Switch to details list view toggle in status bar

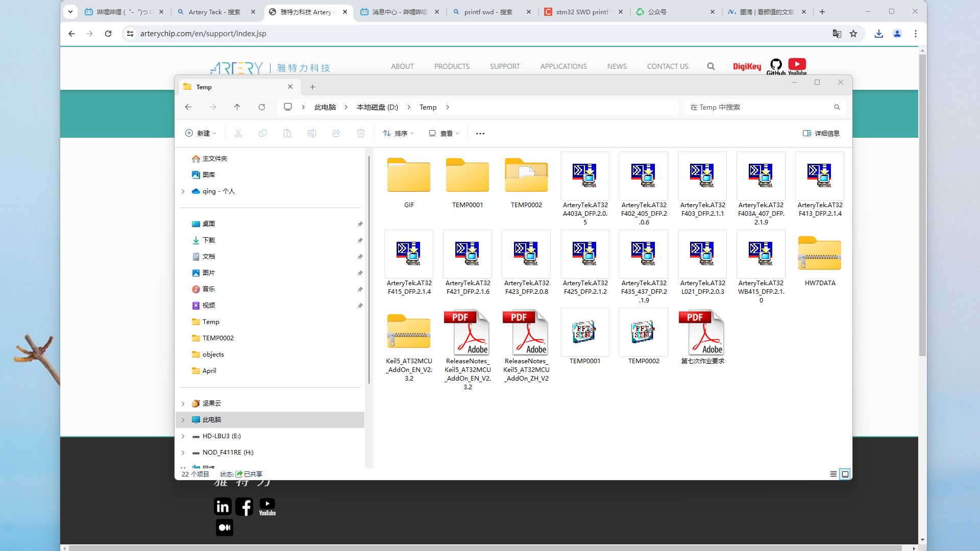tap(833, 474)
